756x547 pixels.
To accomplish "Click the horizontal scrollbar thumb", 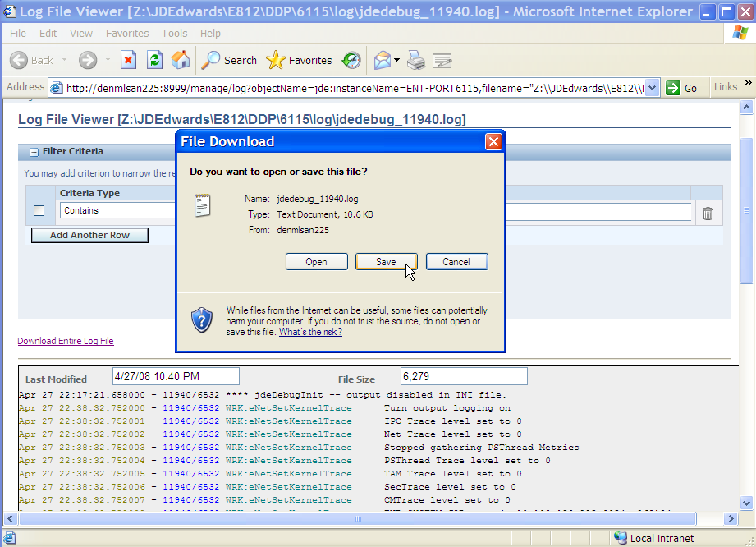I will pos(357,519).
